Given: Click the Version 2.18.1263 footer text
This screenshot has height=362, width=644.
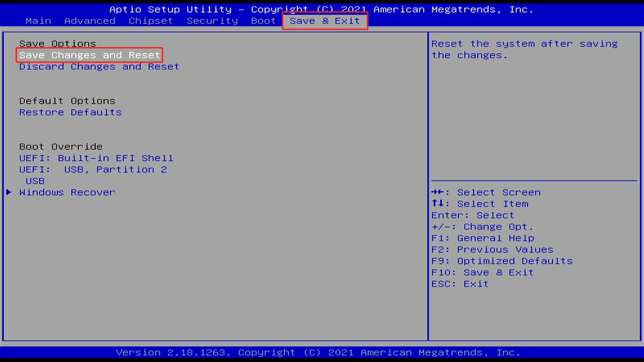Looking at the screenshot, I should coord(318,353).
